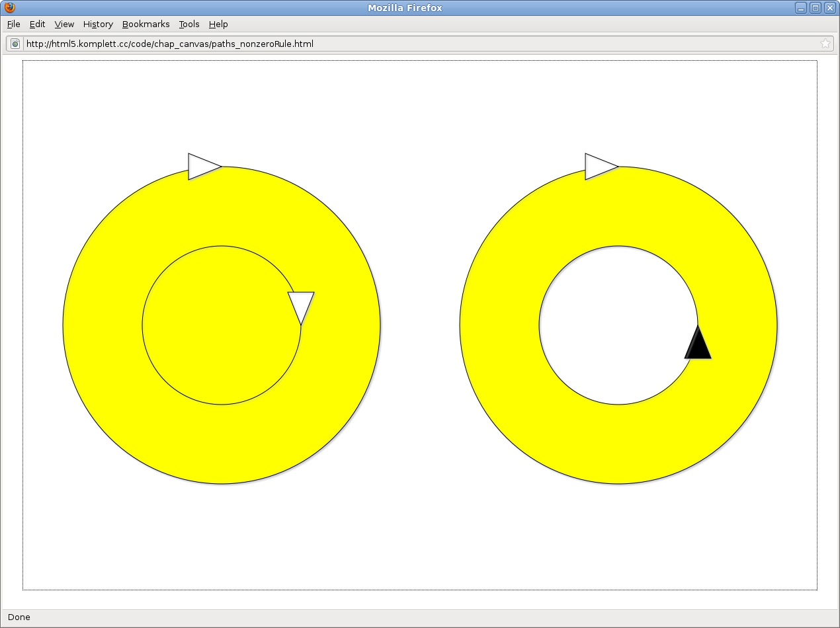Open the View menu
The height and width of the screenshot is (628, 840).
point(64,24)
